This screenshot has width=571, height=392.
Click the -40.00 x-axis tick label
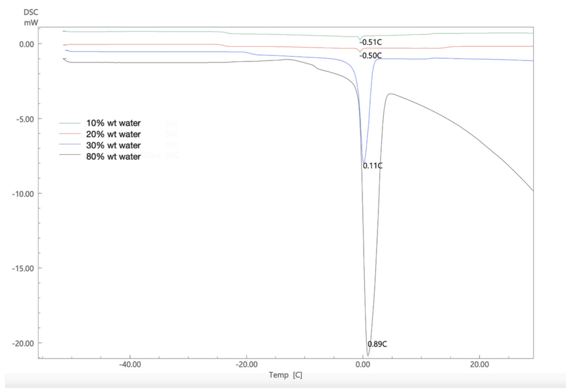click(x=130, y=365)
